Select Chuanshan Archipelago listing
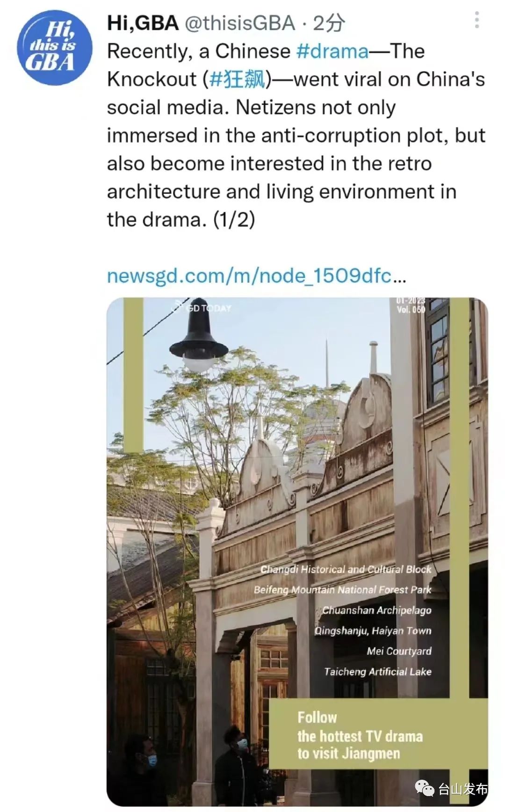This screenshot has height=812, width=505. (376, 610)
